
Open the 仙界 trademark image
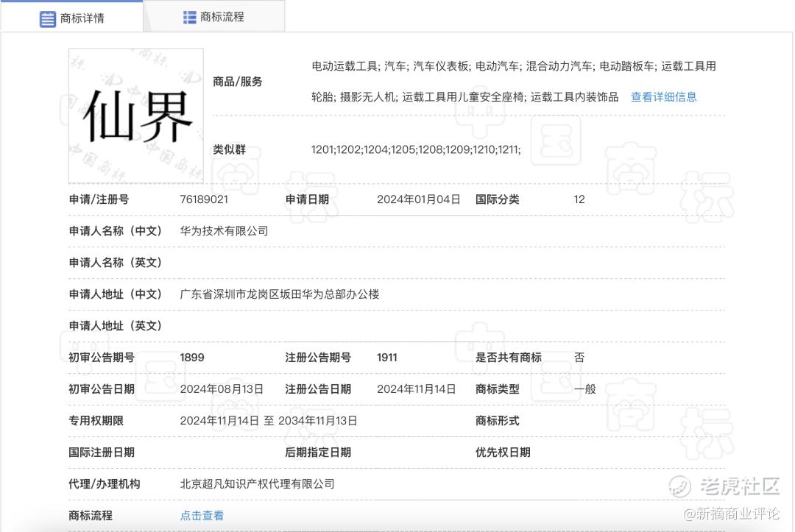136,116
